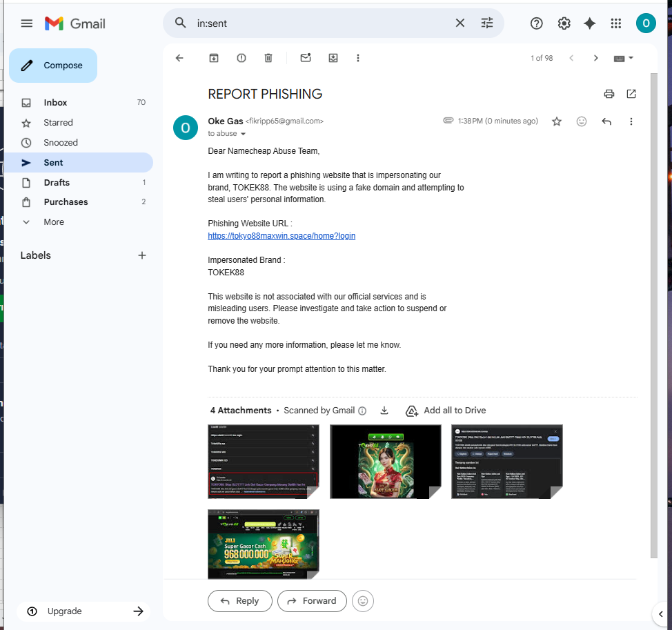This screenshot has height=630, width=672.
Task: Add an emoji reaction beside Forward
Action: (363, 601)
